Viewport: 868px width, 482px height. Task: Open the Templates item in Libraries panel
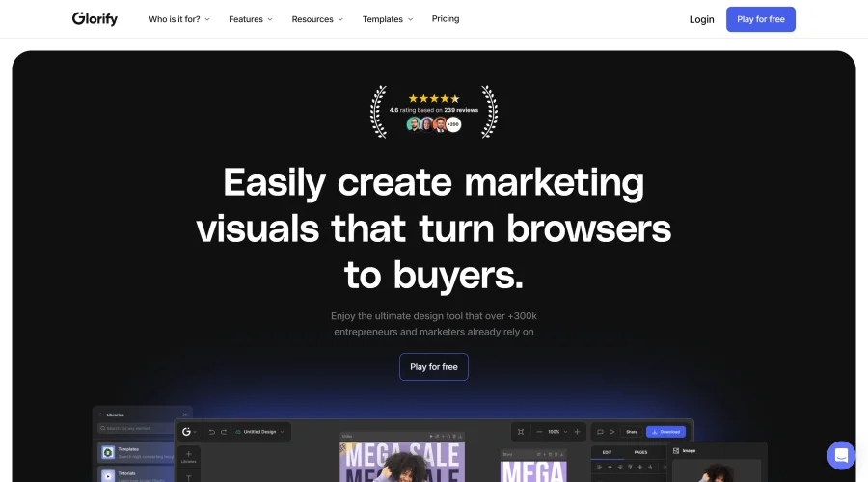pyautogui.click(x=136, y=453)
